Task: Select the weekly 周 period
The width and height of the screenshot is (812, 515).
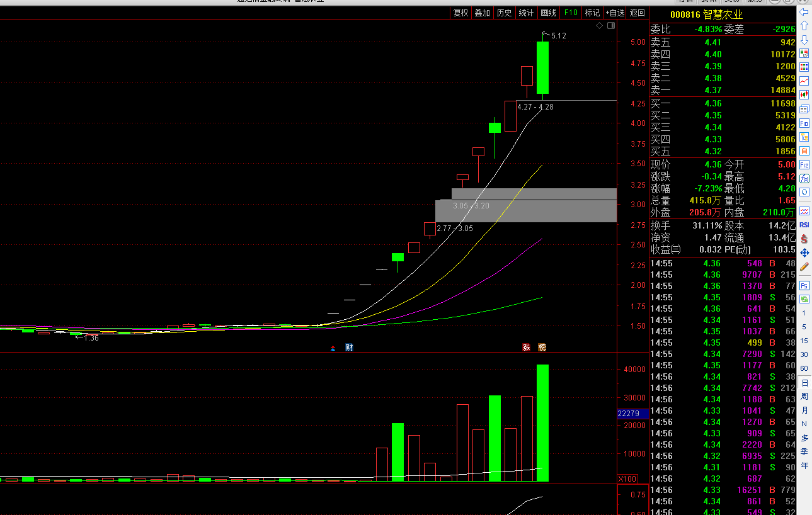Action: click(804, 396)
